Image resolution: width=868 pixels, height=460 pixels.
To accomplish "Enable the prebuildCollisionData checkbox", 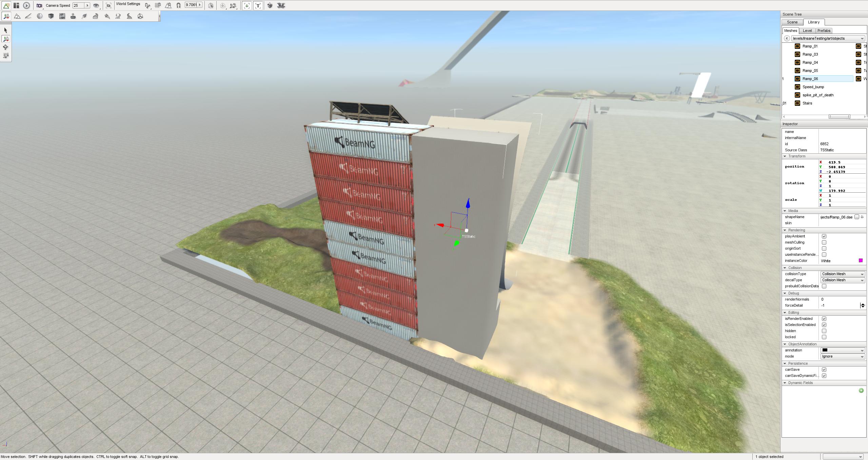I will [x=824, y=286].
